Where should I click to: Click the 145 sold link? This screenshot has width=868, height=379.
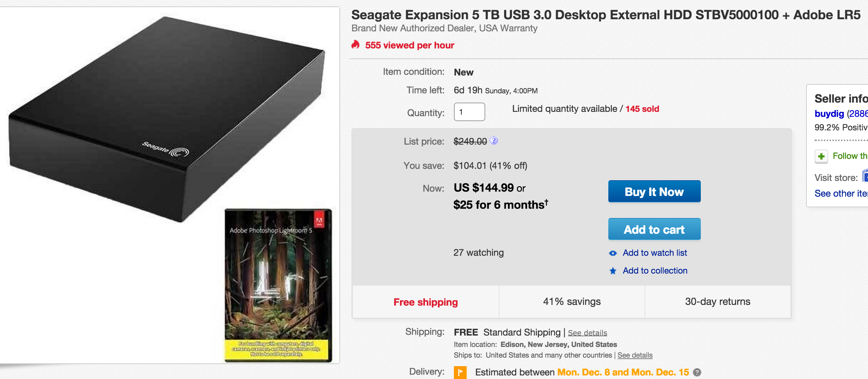coord(641,109)
